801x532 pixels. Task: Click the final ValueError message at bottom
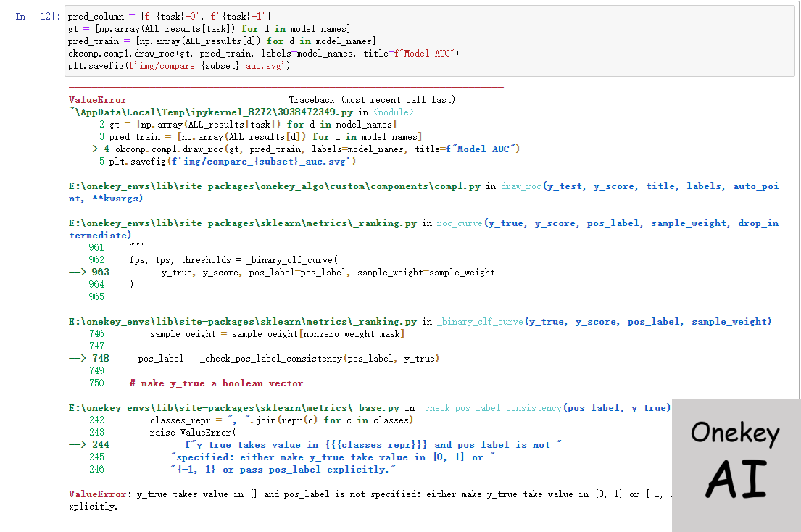(362, 494)
